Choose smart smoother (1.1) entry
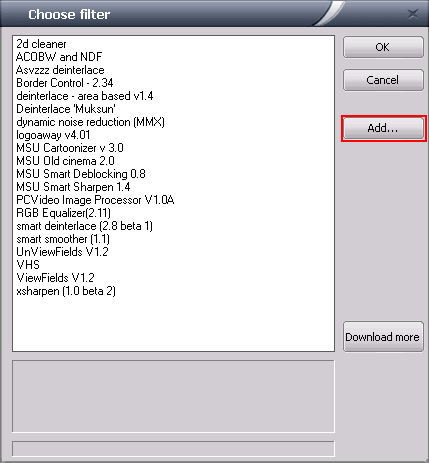Screen dimensions: 429x463 point(63,239)
